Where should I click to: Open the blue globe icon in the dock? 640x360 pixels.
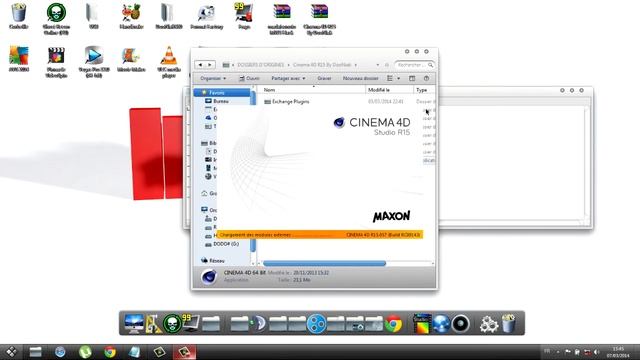pos(441,324)
